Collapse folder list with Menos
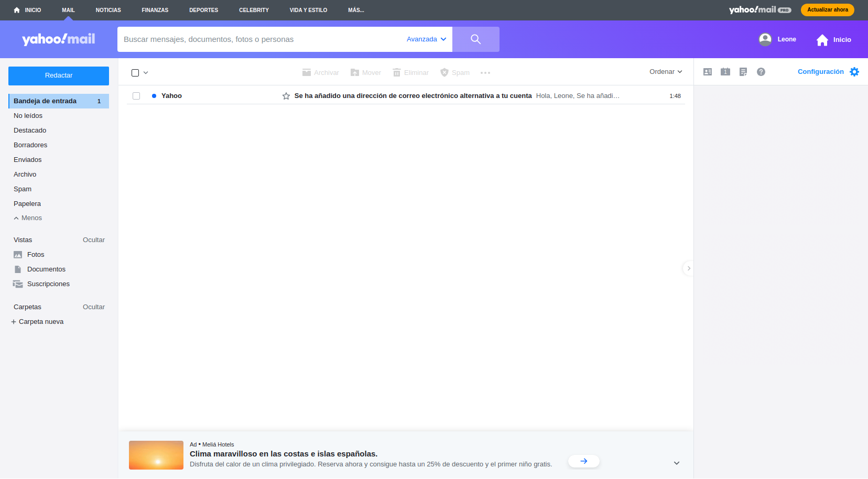Screen dimensions: 868x479 28,218
